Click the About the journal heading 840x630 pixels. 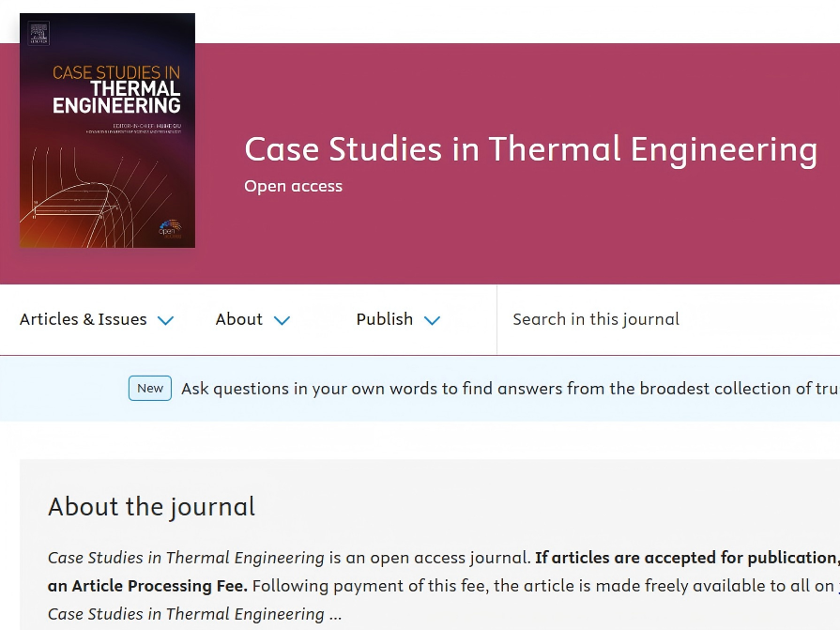152,507
